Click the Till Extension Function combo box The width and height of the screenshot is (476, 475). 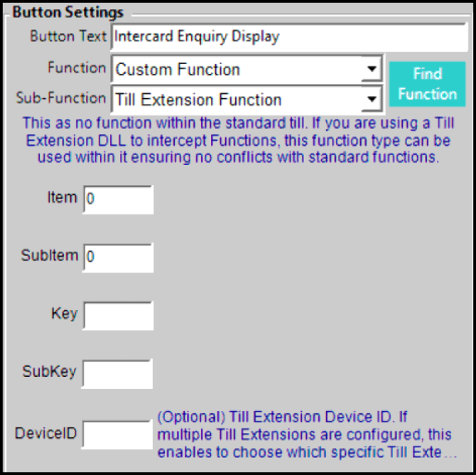coord(238,100)
